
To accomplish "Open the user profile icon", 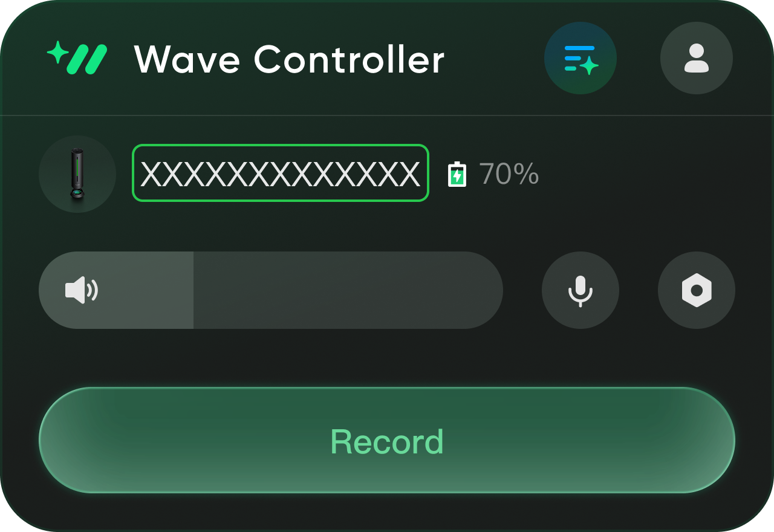I will [x=697, y=58].
